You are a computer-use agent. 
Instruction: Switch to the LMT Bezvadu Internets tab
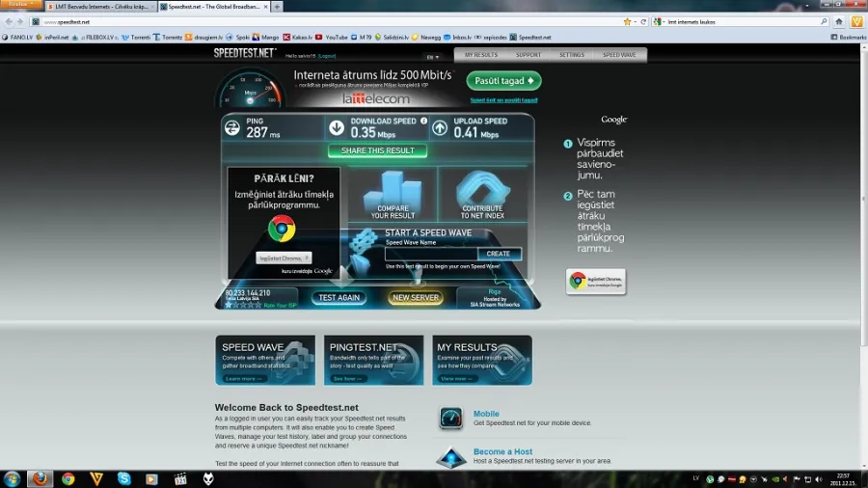100,7
